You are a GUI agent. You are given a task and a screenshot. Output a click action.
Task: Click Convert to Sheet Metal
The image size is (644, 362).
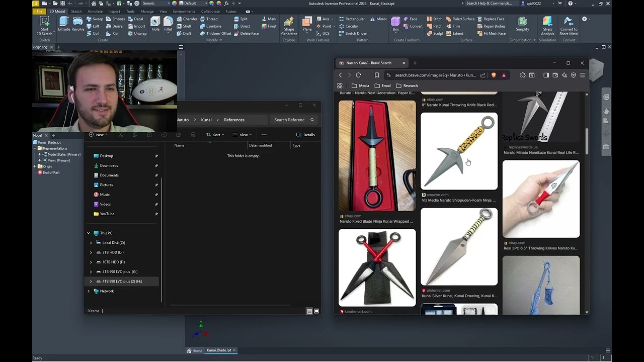(x=569, y=26)
